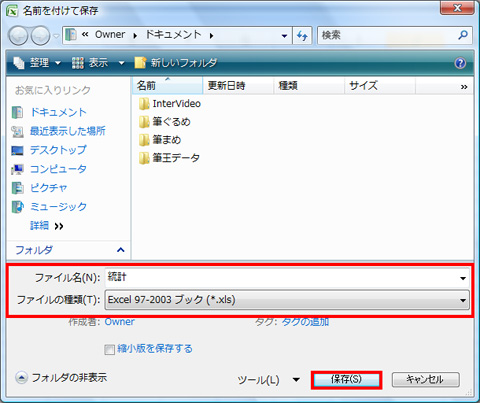Click the ドキュメント breadcrumb in address bar
Image resolution: width=480 pixels, height=403 pixels.
coord(174,35)
